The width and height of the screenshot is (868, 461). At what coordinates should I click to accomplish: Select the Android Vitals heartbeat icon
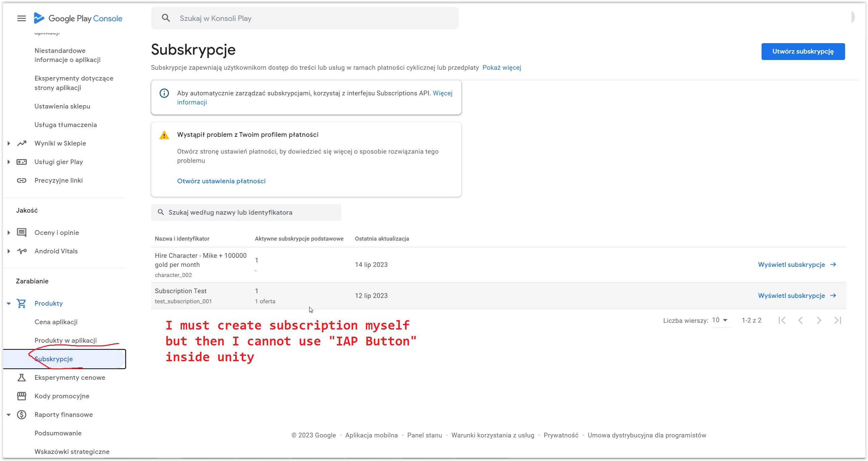click(22, 251)
